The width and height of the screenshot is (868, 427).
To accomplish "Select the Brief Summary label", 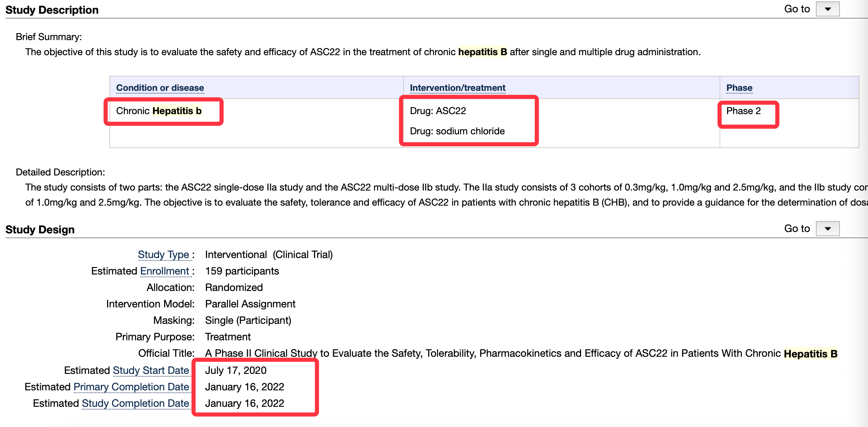I will point(49,37).
